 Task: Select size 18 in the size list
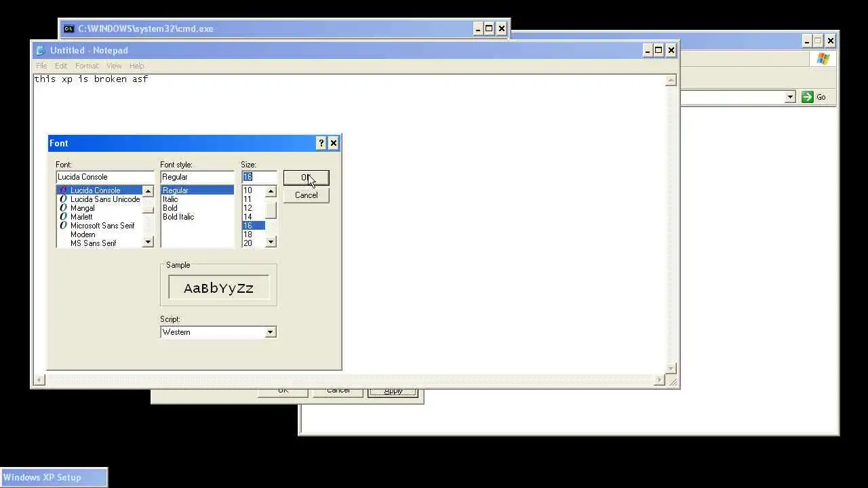[253, 235]
